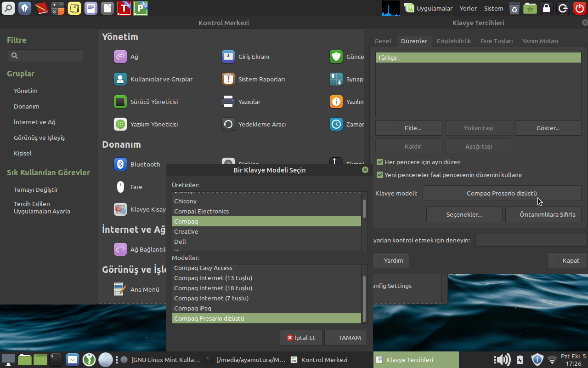Select Compaq Internet (18 tuşlu) model
This screenshot has height=368, width=588.
pos(266,288)
